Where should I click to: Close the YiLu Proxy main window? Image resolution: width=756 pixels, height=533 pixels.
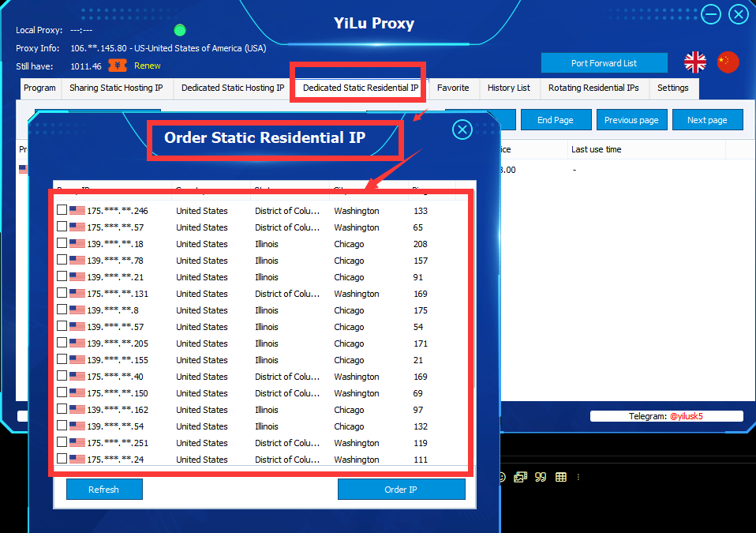pyautogui.click(x=738, y=14)
